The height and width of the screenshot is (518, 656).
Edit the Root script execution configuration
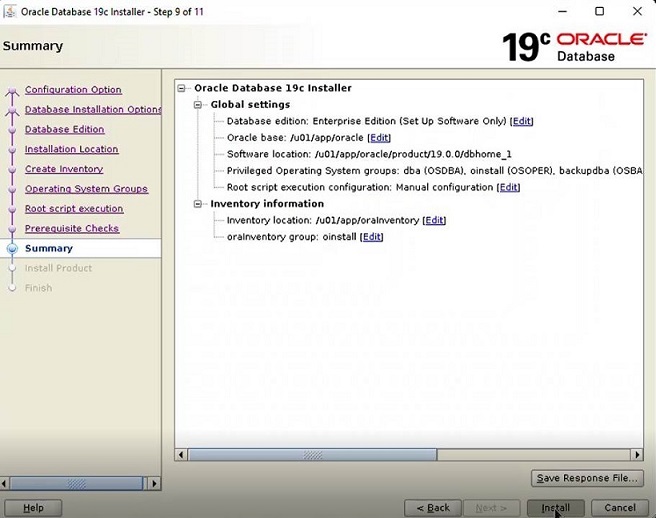[x=509, y=187]
